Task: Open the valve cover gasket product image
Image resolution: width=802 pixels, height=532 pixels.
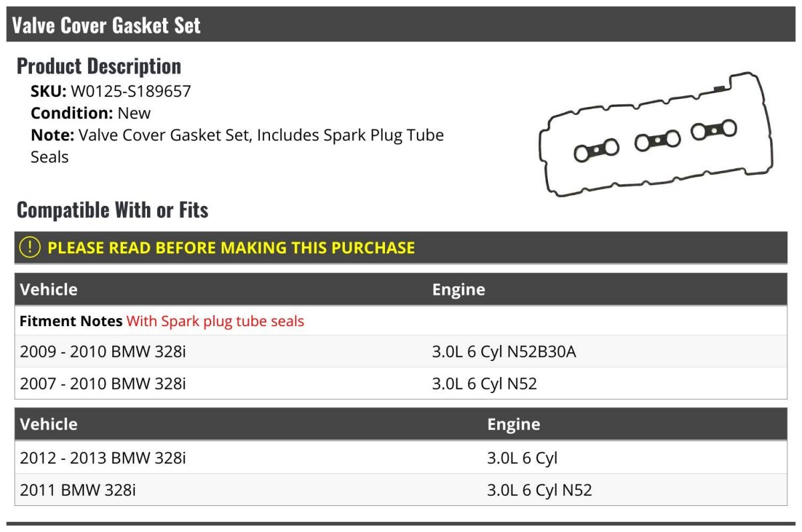Action: point(658,136)
